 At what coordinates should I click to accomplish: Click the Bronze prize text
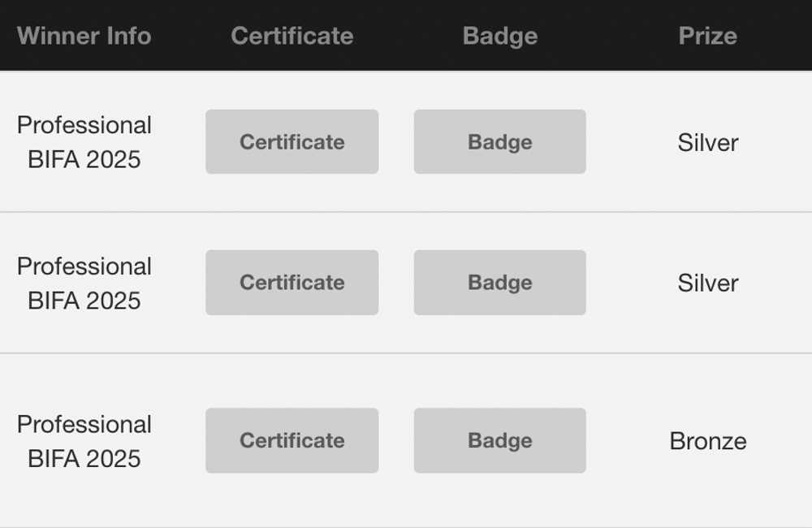pos(707,441)
